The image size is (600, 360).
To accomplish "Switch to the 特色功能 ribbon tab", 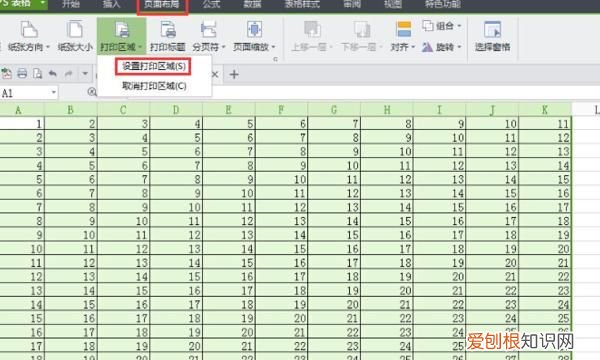I will [443, 4].
